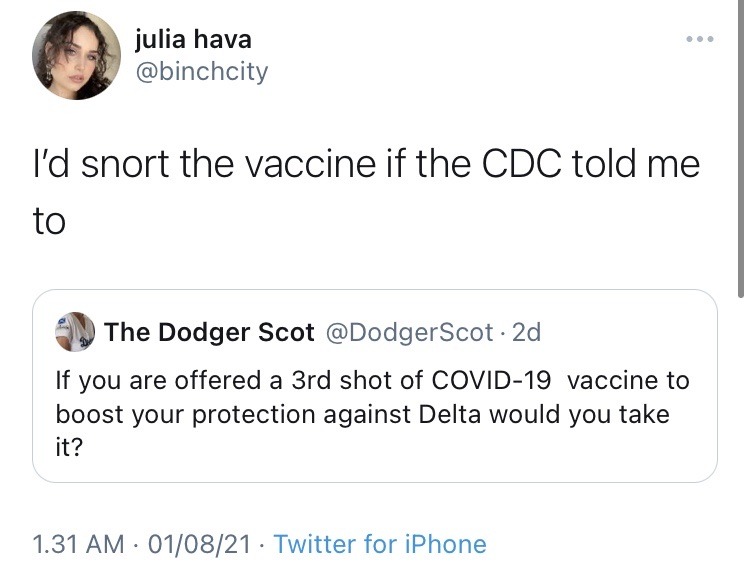
Task: Open The Dodger Scot quoted tweet
Action: point(375,386)
